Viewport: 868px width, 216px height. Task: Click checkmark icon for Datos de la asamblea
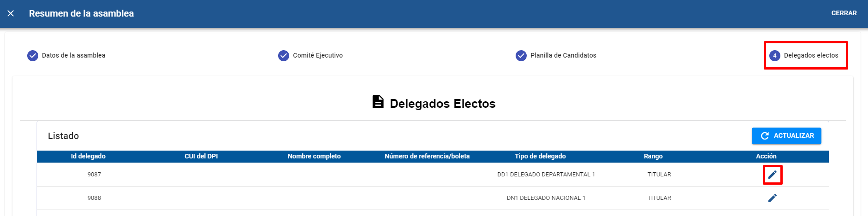click(33, 56)
